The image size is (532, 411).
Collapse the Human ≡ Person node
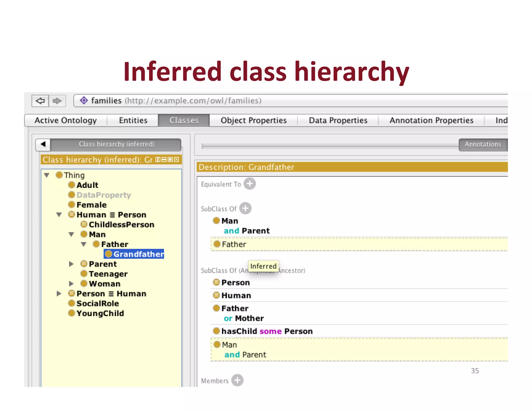tap(59, 215)
